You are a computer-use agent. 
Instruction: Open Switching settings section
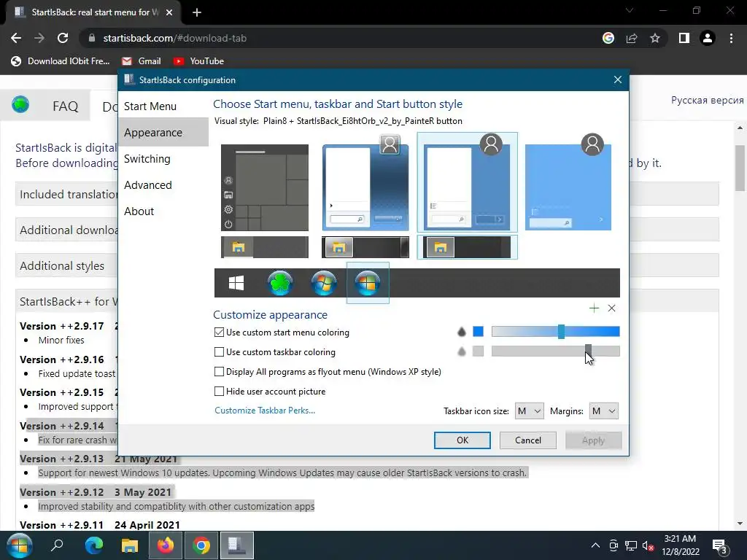[x=163, y=158]
